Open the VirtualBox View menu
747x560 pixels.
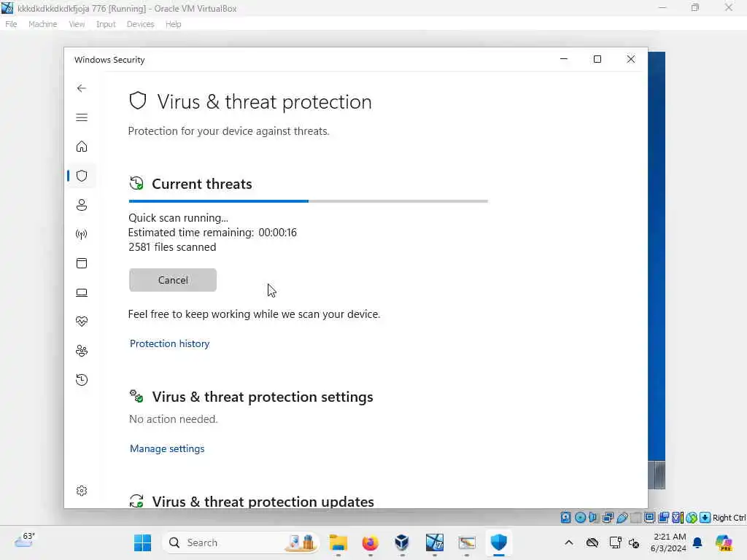click(x=76, y=24)
